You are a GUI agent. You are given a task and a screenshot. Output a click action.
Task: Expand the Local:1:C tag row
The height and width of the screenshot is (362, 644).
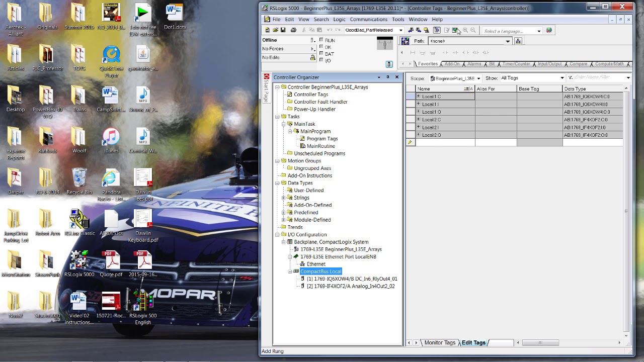tap(418, 97)
